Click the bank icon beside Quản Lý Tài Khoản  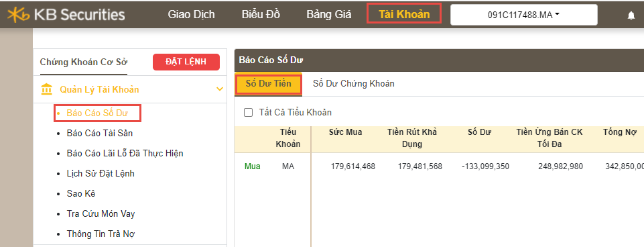click(47, 89)
